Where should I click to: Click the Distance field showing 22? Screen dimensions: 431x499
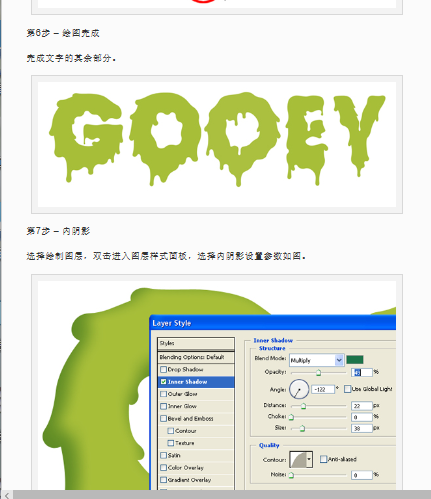[x=362, y=406]
